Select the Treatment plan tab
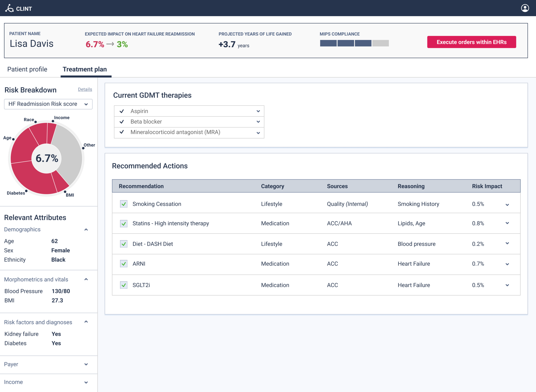Viewport: 536px width, 392px height. pyautogui.click(x=85, y=69)
